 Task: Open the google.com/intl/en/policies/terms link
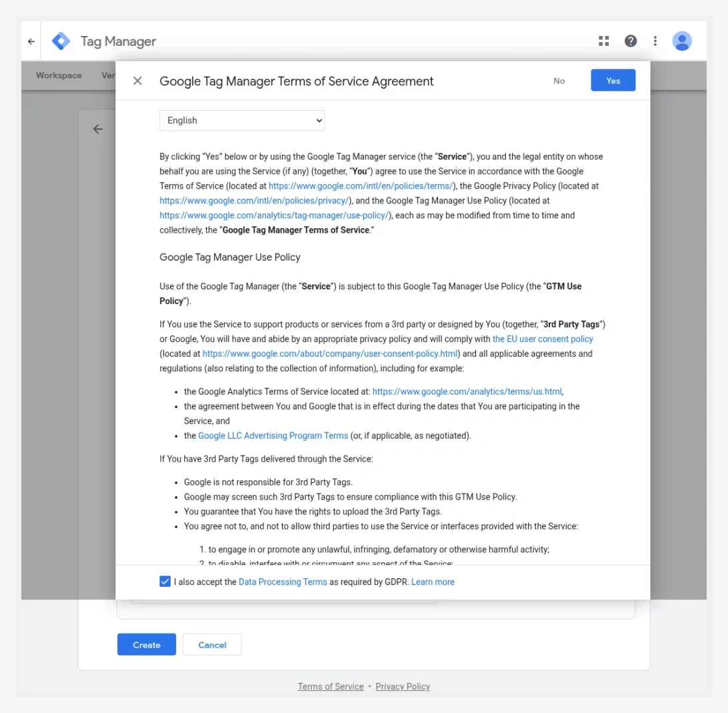coord(360,186)
